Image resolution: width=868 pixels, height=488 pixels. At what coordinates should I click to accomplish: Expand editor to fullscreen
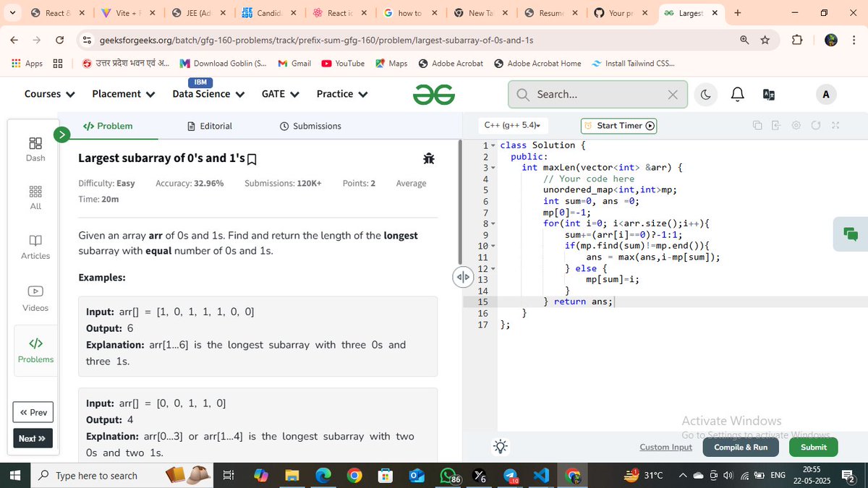(835, 126)
